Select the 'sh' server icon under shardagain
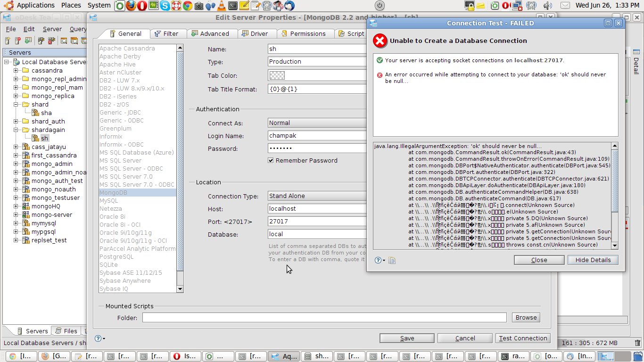Viewport: 644px width, 362px height. coord(35,138)
